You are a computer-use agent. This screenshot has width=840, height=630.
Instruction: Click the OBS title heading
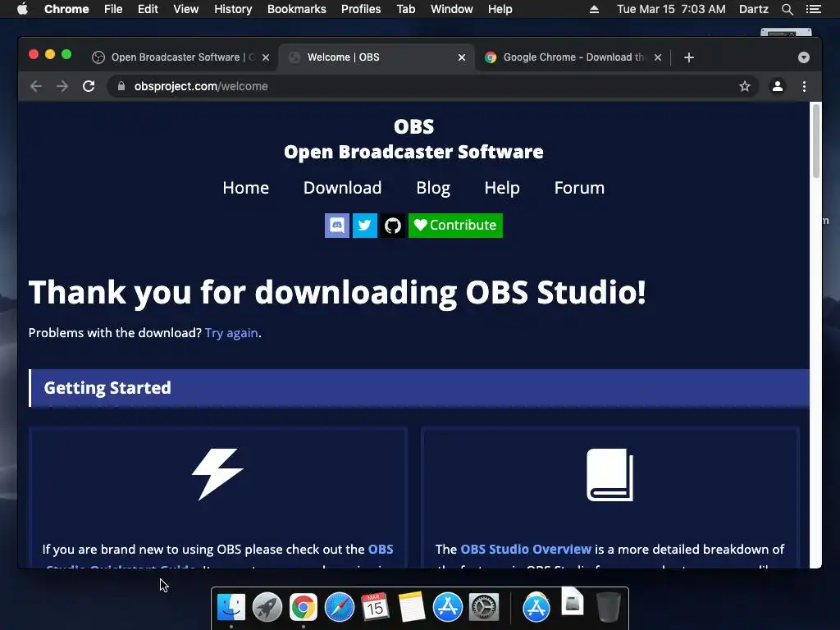(x=413, y=127)
